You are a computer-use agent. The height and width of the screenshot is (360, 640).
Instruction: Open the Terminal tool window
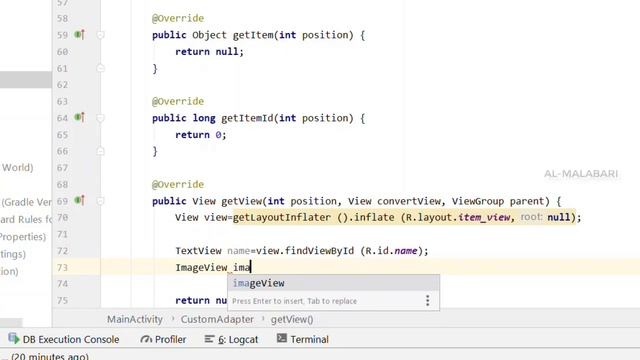click(x=302, y=339)
